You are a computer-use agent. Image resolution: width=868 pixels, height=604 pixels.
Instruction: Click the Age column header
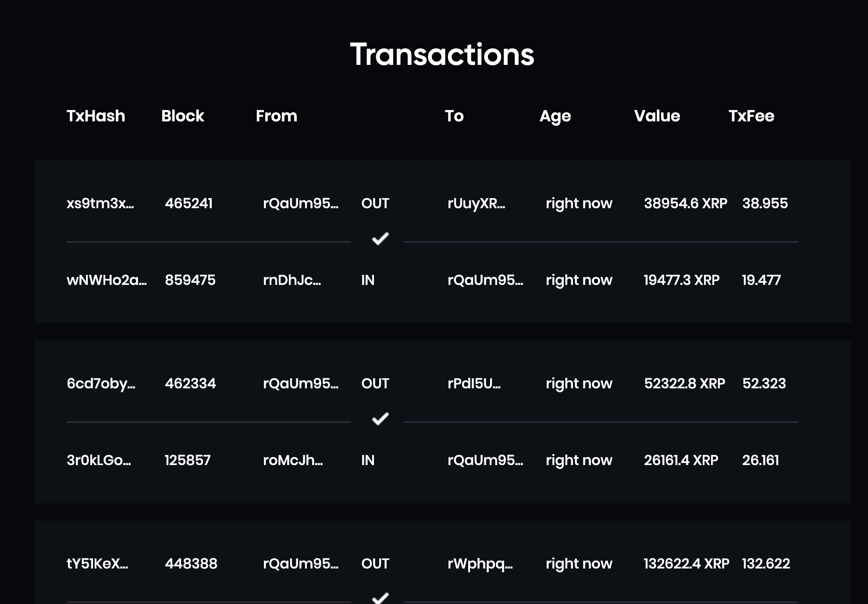555,117
